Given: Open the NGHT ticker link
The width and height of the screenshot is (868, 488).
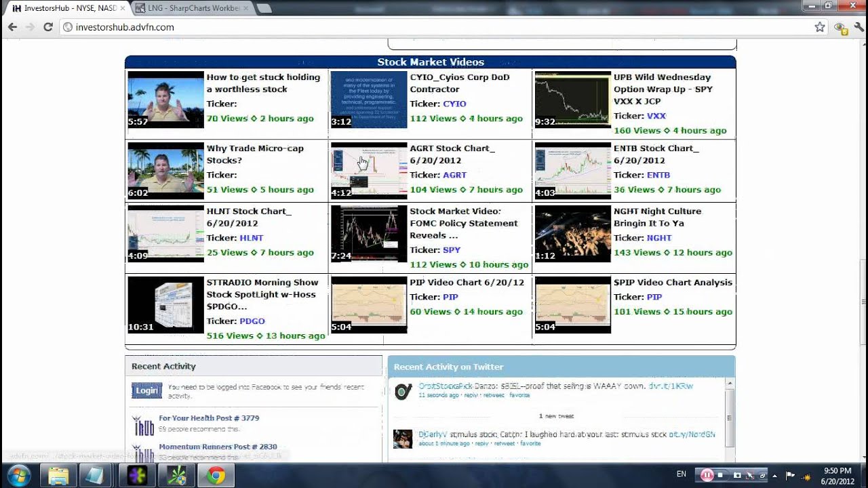Looking at the screenshot, I should [659, 238].
